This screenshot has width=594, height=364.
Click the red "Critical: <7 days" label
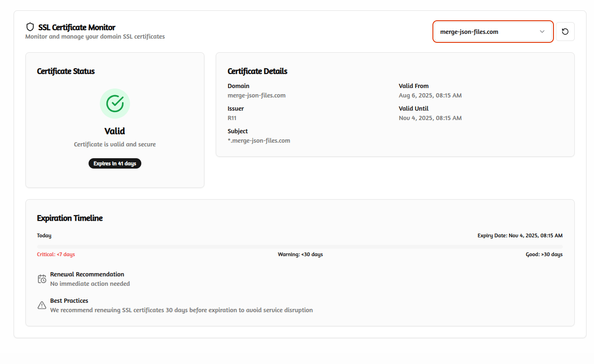coord(56,254)
